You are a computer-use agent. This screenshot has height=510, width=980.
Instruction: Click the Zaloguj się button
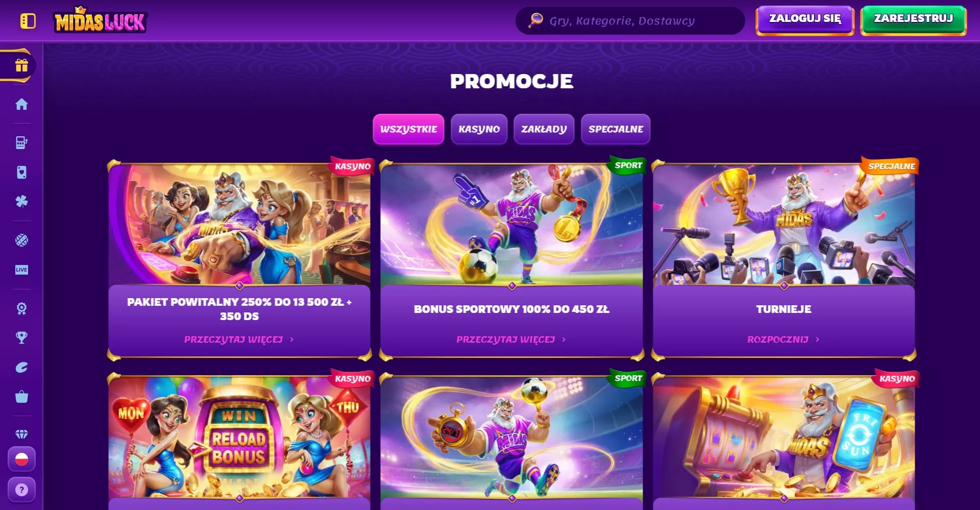pyautogui.click(x=805, y=20)
